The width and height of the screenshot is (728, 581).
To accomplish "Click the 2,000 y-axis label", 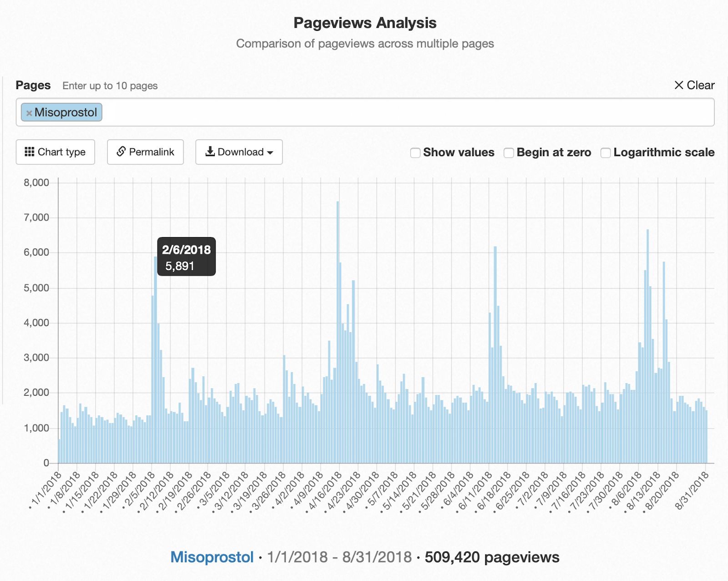I will (x=36, y=393).
